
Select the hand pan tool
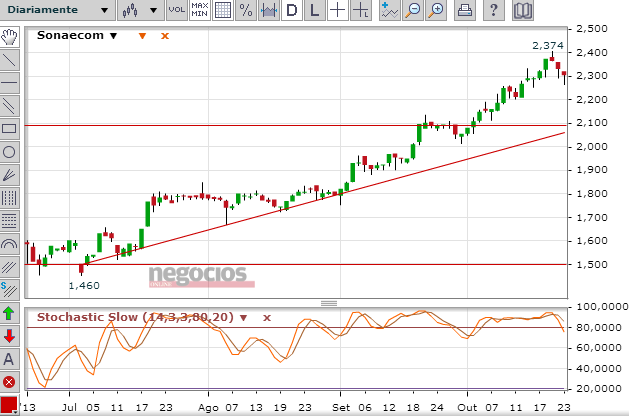coord(9,37)
